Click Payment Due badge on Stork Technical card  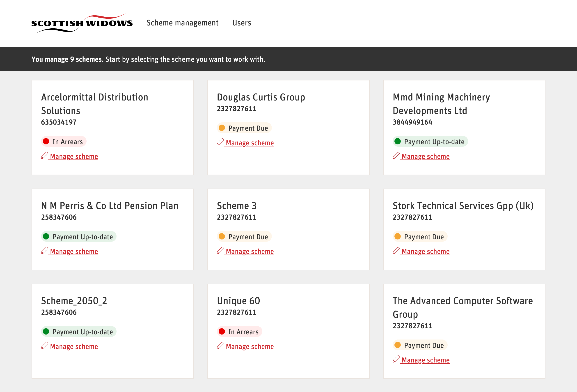(420, 237)
